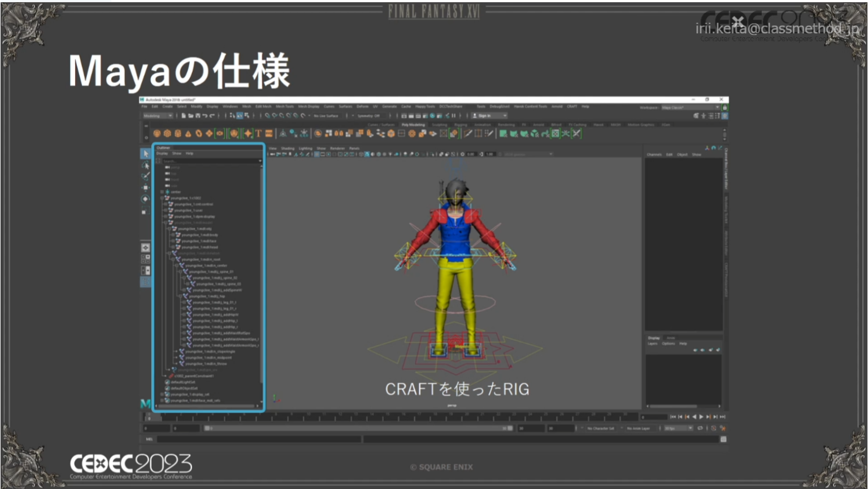Select the Lasso tool in the Tool Box
The height and width of the screenshot is (489, 868).
[145, 165]
